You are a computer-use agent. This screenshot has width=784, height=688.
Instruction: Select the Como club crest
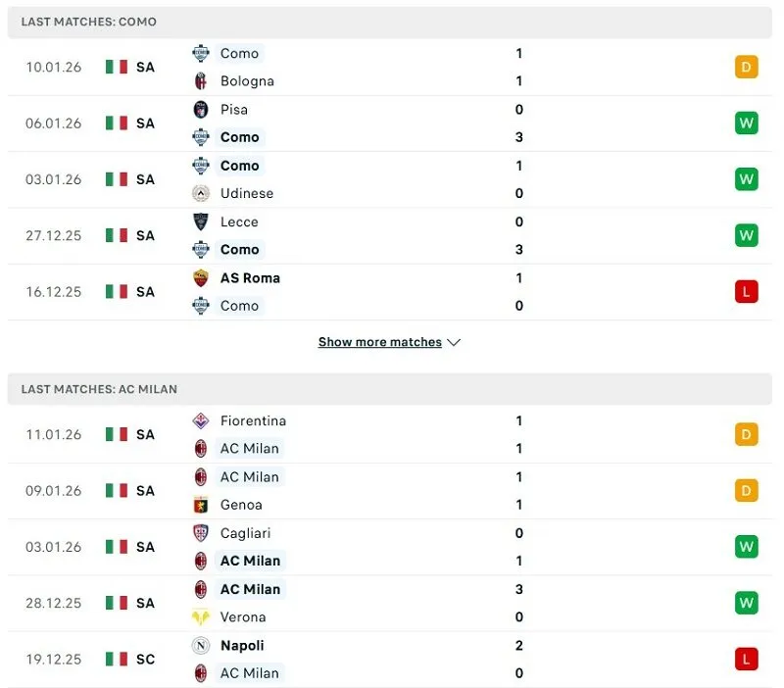click(202, 54)
